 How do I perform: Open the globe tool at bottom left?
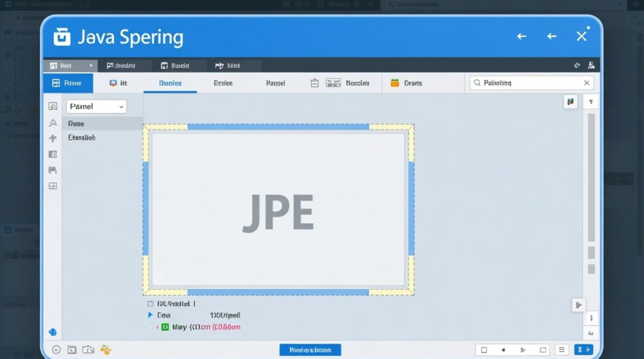pyautogui.click(x=53, y=331)
